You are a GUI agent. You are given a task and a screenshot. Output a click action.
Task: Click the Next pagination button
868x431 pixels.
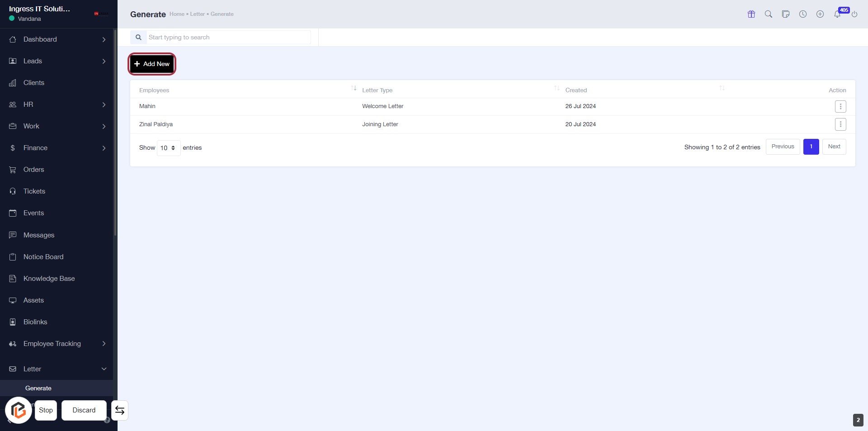point(834,147)
